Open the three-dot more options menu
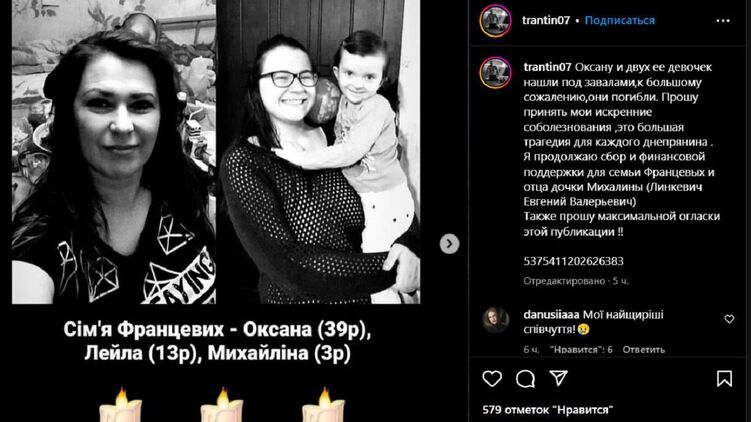 [x=723, y=21]
